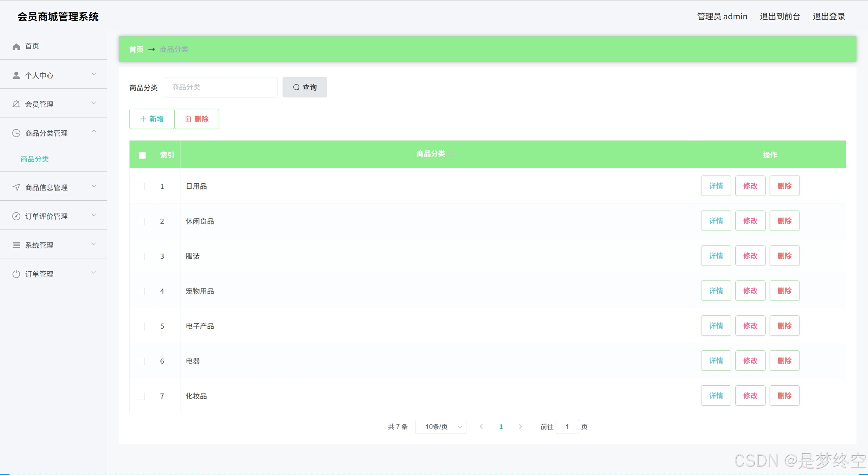Click the paper plane icon for 商品信息管理
Screen dimensions: 868x475
pyautogui.click(x=16, y=187)
